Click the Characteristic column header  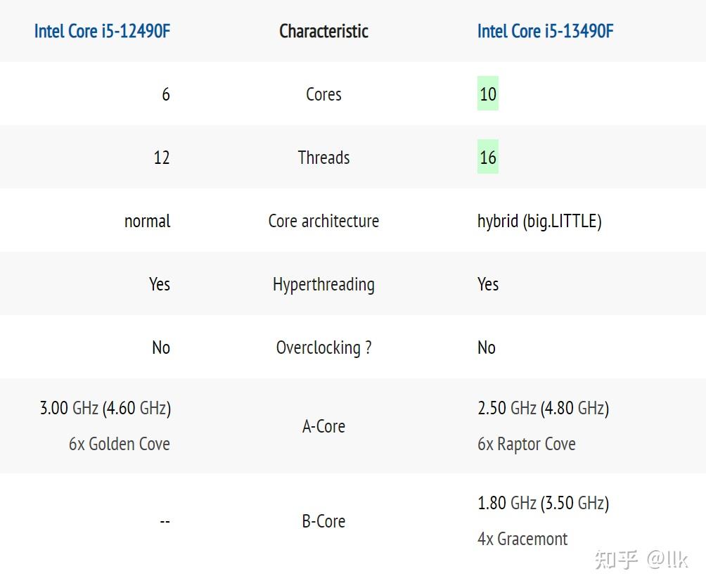pos(323,31)
